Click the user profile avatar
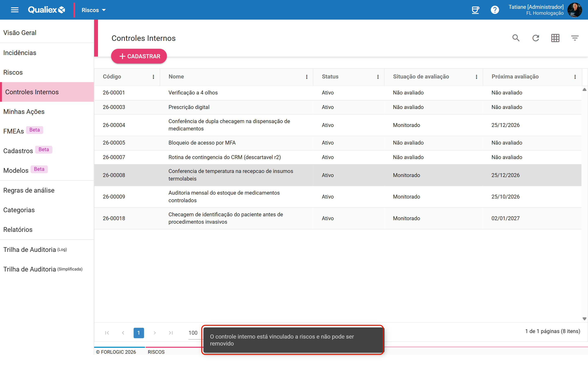 click(575, 10)
